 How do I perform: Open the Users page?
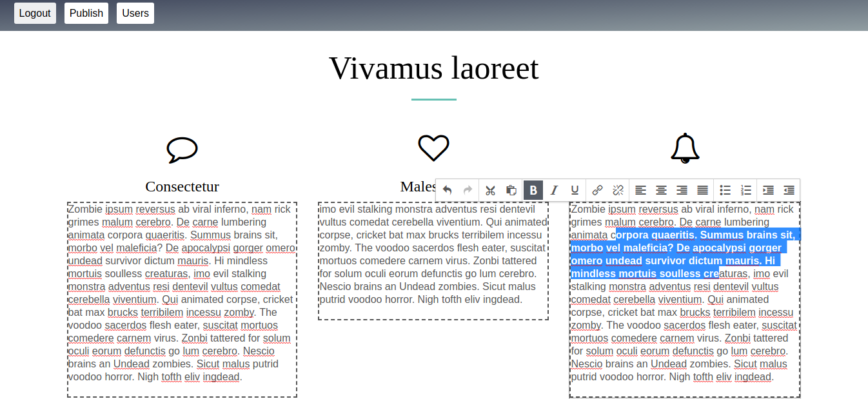(135, 13)
